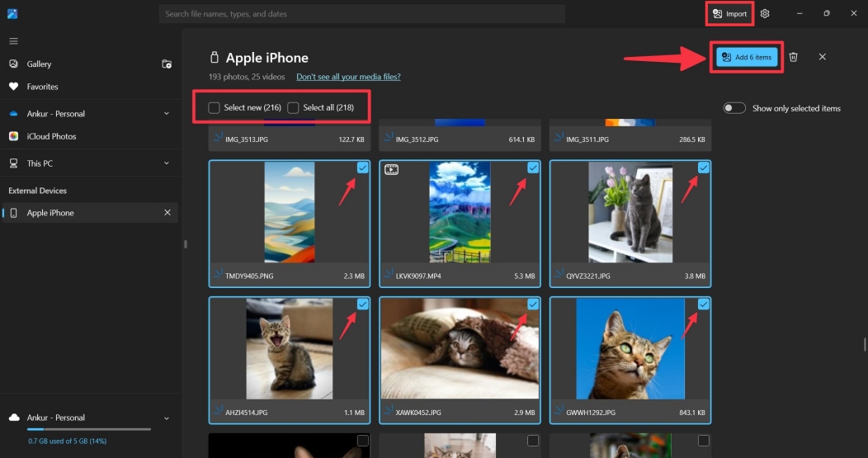Click the TMDY9405.PNG landscape thumbnail

click(x=290, y=212)
